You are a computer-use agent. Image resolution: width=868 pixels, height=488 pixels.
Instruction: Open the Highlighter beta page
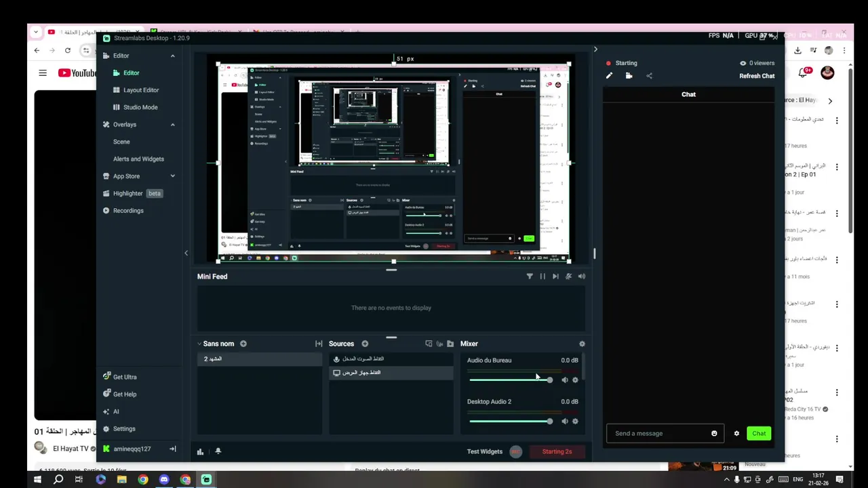click(132, 193)
